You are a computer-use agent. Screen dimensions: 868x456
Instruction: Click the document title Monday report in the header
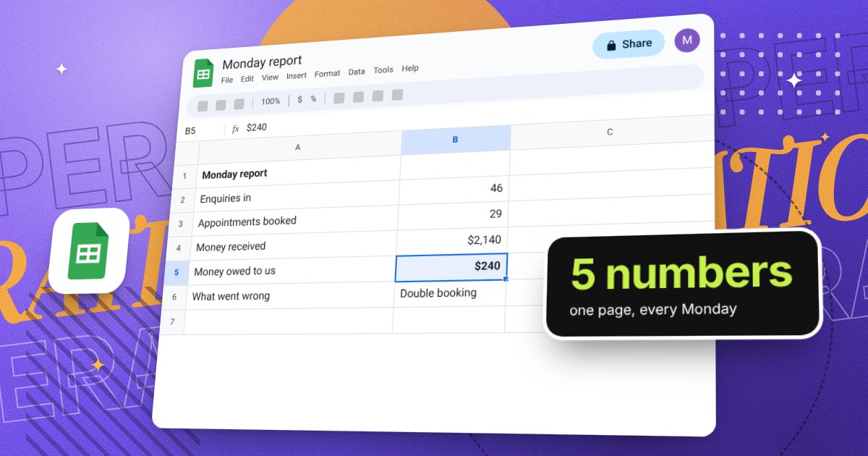(262, 62)
